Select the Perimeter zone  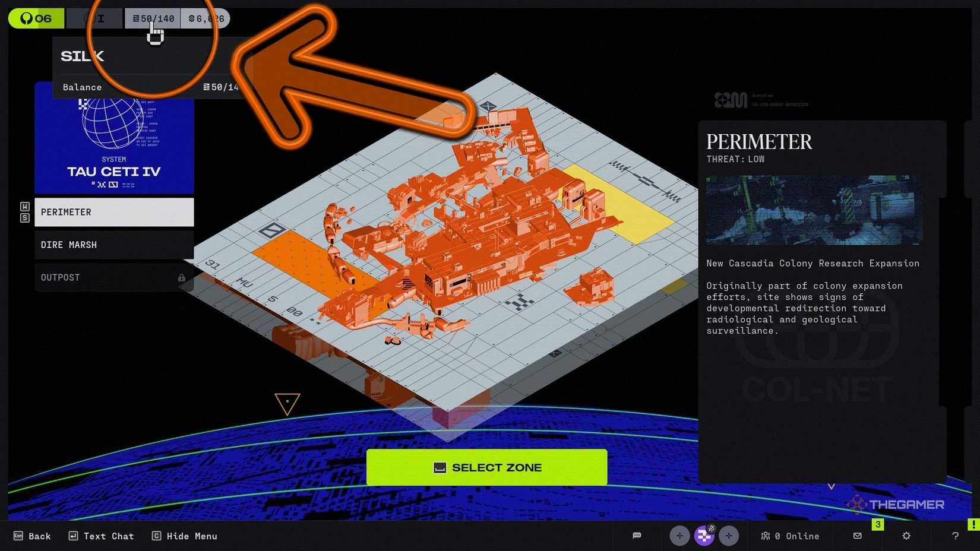coord(114,212)
